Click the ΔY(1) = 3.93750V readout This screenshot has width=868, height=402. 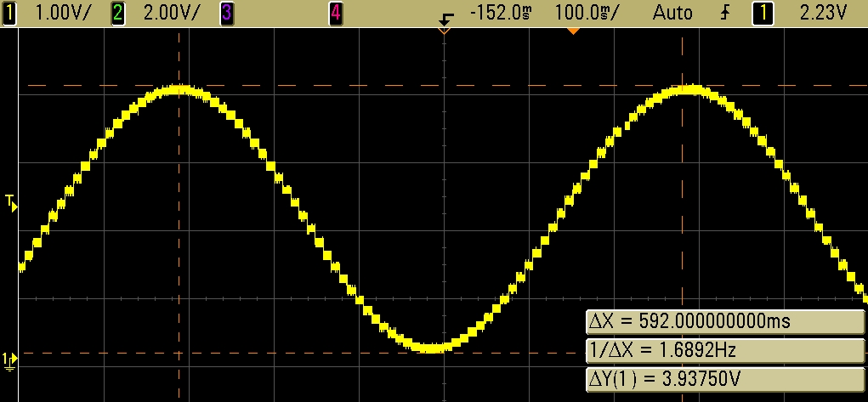(724, 379)
